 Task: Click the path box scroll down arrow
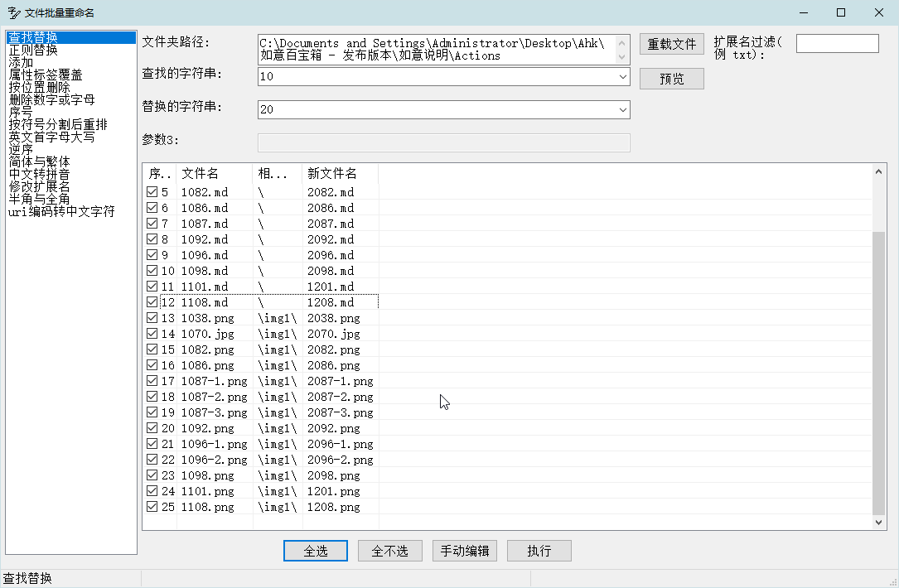click(622, 57)
